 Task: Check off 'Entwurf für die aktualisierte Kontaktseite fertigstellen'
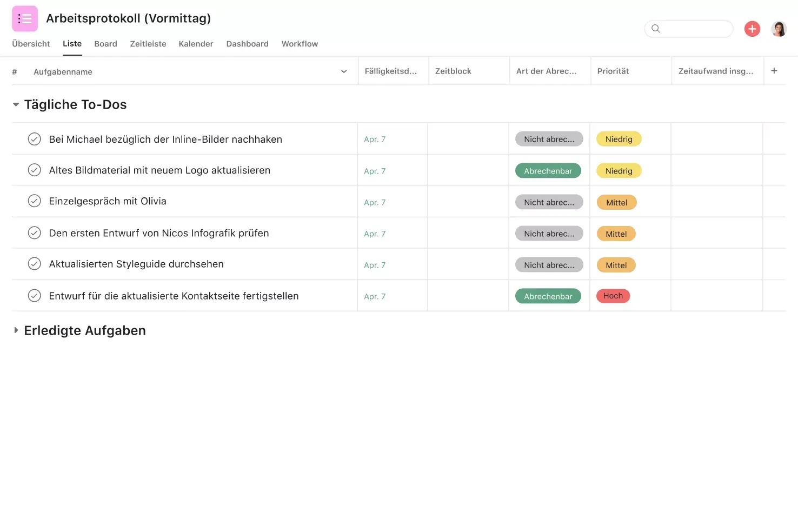point(34,296)
